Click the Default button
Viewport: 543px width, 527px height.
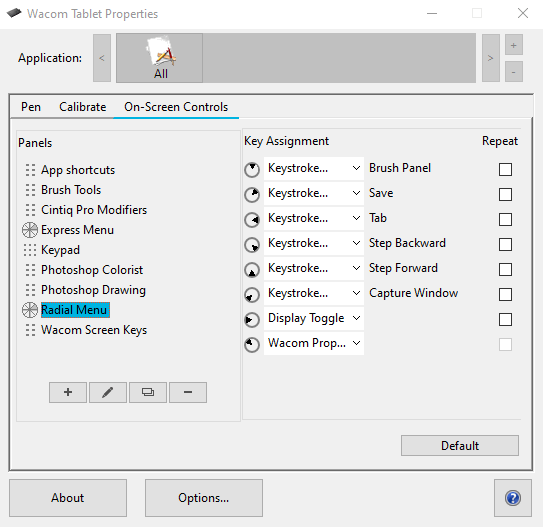(460, 446)
